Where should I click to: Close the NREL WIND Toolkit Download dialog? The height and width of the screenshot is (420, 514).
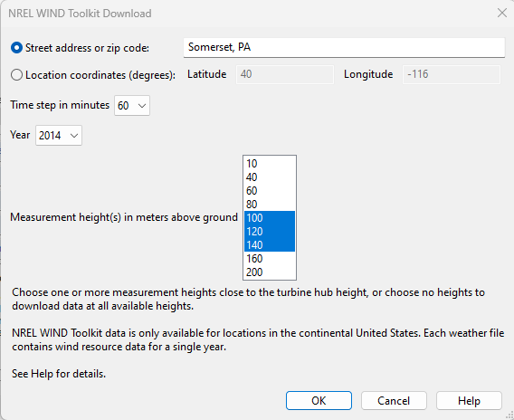pos(502,13)
